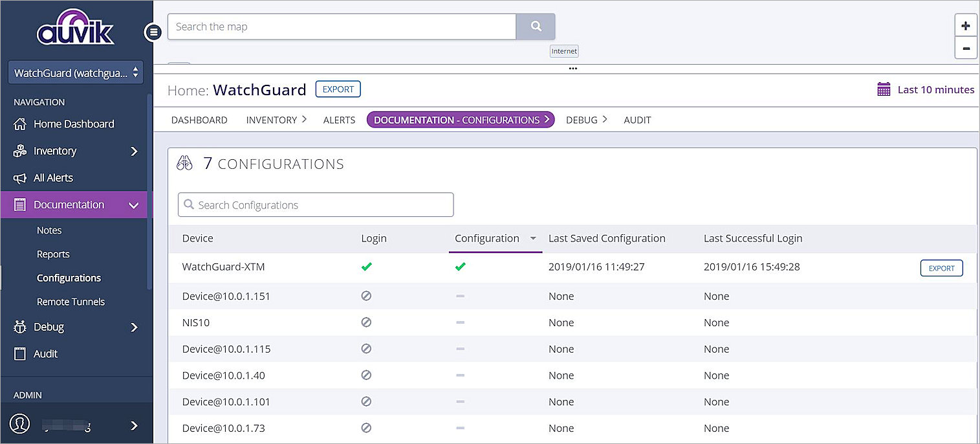
Task: Go to Remote Tunnels in sidebar
Action: click(x=71, y=302)
